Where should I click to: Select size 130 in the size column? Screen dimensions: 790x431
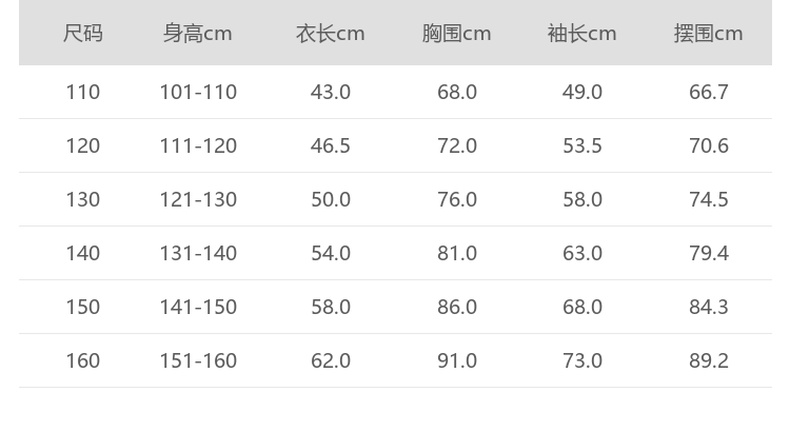pyautogui.click(x=83, y=200)
